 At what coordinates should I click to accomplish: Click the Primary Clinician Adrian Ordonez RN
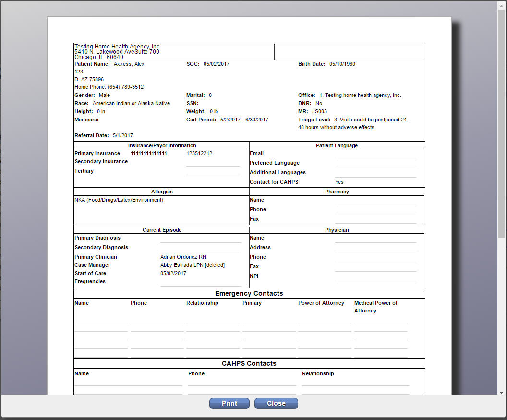(183, 257)
